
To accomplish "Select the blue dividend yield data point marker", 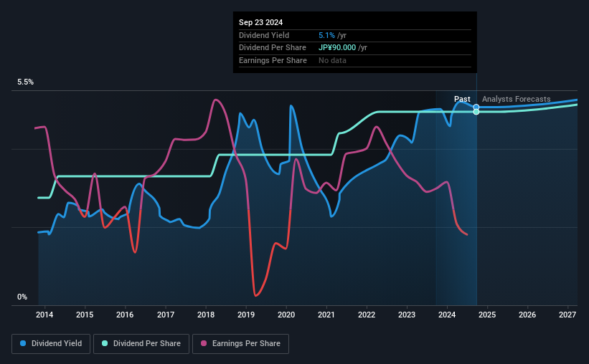I will [476, 107].
